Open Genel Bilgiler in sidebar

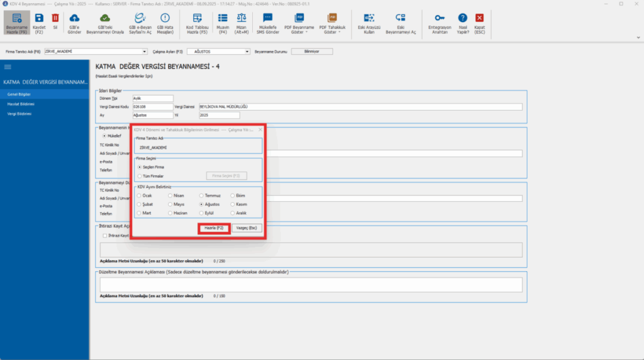(45, 94)
